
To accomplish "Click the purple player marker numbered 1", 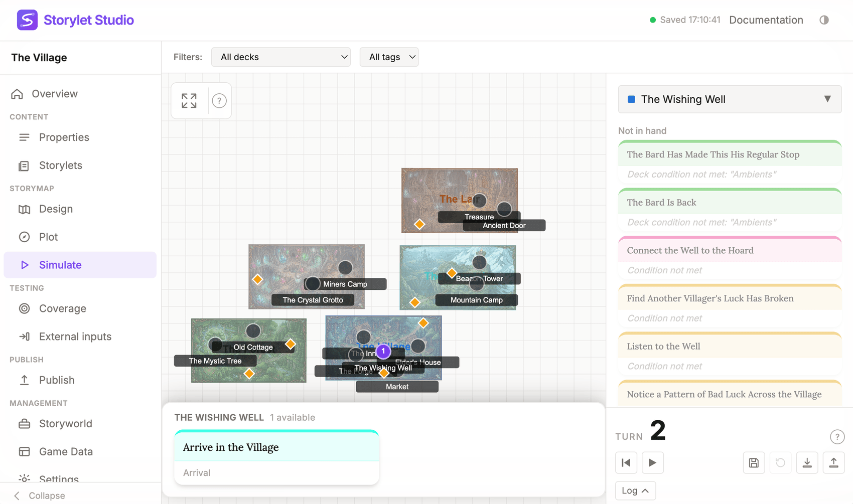I will point(383,352).
